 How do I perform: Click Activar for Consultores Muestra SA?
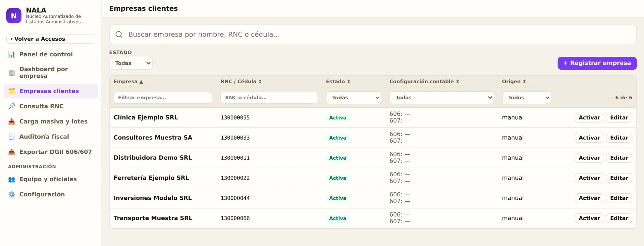tap(589, 138)
